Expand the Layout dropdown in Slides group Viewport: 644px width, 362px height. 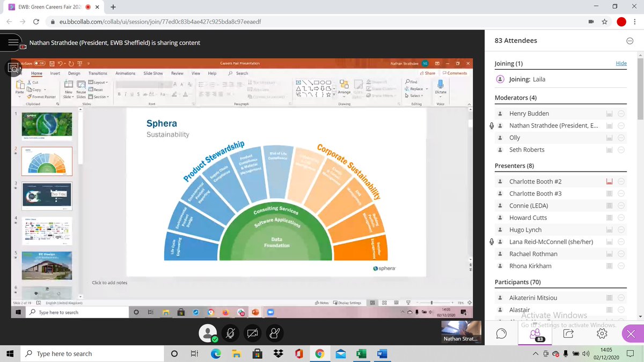click(98, 83)
